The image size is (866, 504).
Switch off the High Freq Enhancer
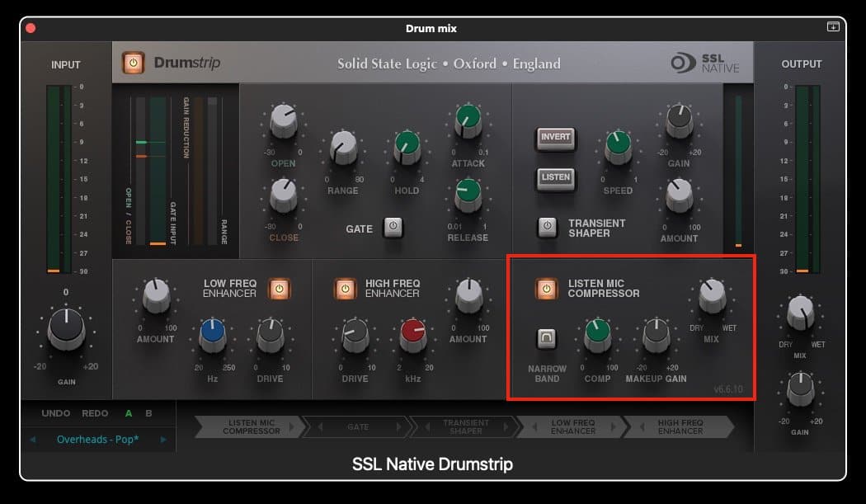tap(346, 289)
